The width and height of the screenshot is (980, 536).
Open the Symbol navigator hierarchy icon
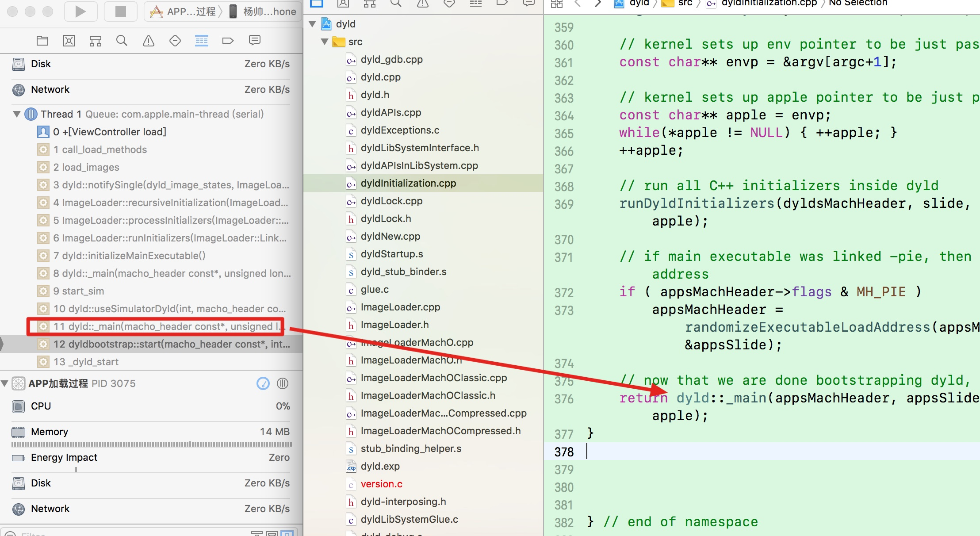[x=96, y=41]
